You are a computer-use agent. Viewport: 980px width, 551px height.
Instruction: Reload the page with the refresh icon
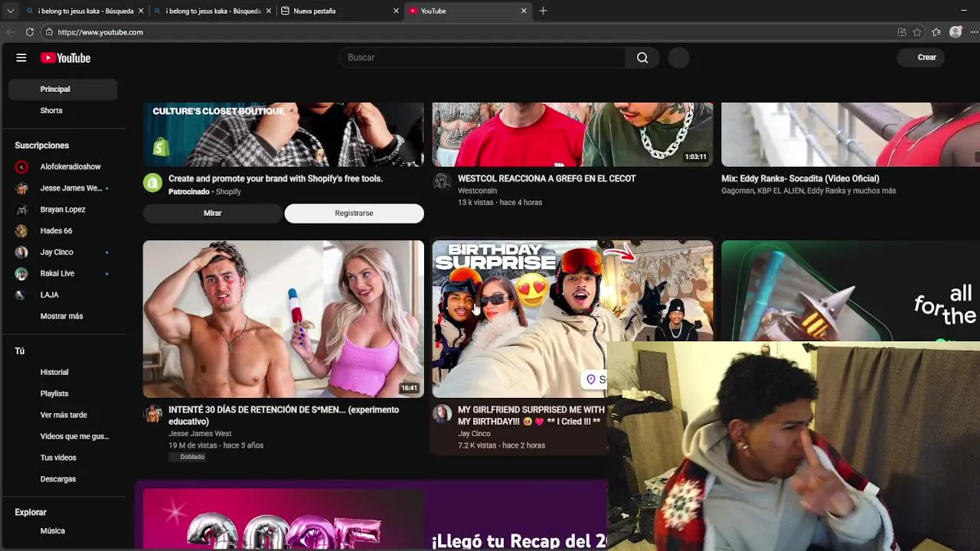(x=30, y=32)
